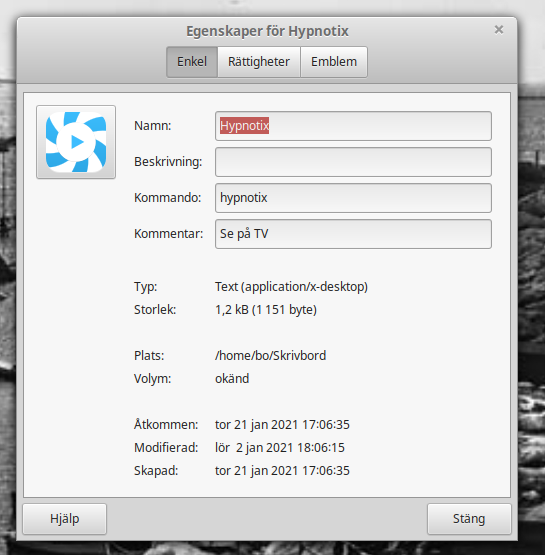Click into the empty Beskrivning field
Image resolution: width=545 pixels, height=555 pixels.
point(353,162)
